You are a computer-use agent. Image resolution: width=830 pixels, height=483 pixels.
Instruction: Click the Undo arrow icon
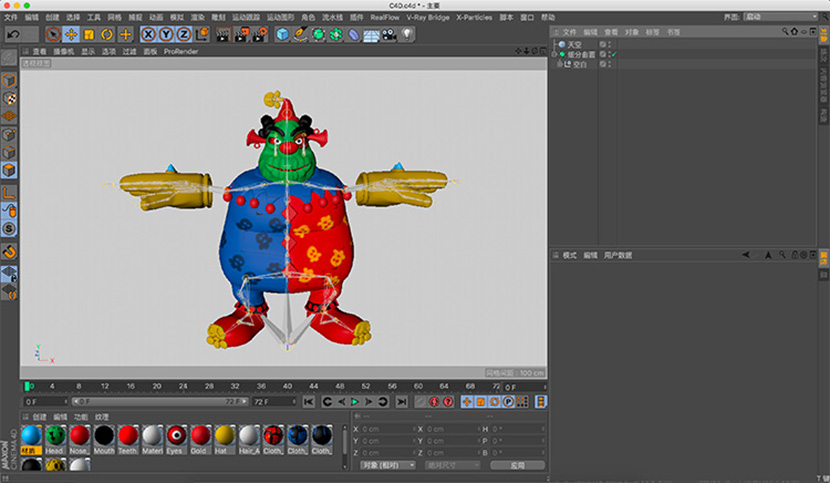14,35
